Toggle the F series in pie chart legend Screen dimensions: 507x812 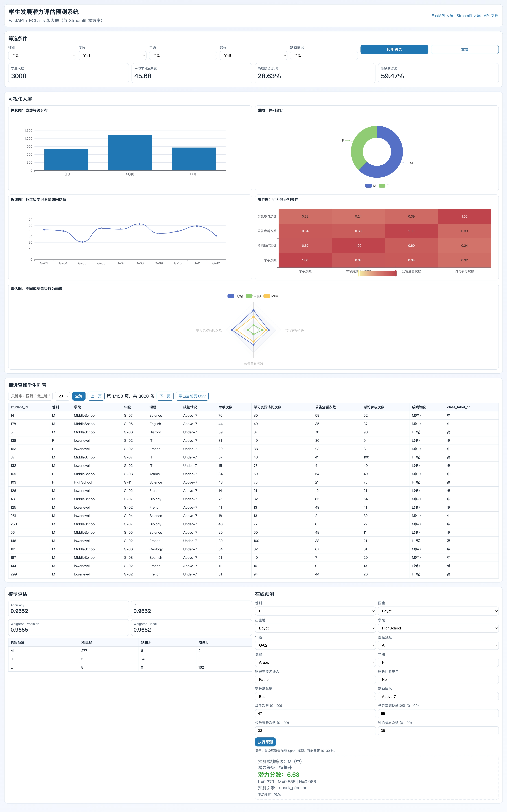[384, 186]
